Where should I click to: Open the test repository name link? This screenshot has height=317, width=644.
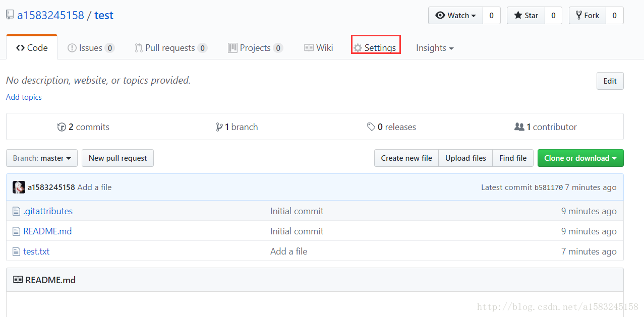(x=104, y=15)
